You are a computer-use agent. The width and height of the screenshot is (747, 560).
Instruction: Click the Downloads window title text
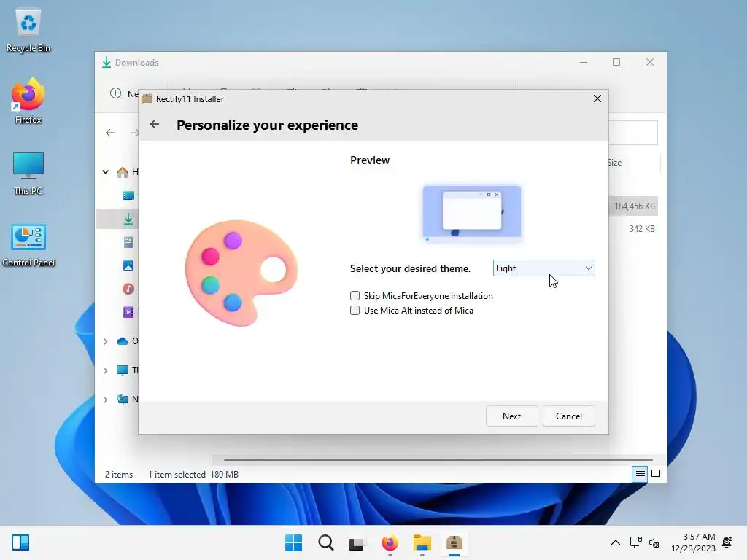[136, 63]
